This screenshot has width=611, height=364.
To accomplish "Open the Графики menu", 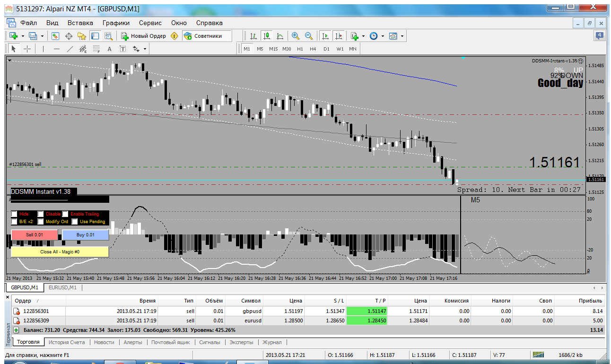I will (x=116, y=23).
